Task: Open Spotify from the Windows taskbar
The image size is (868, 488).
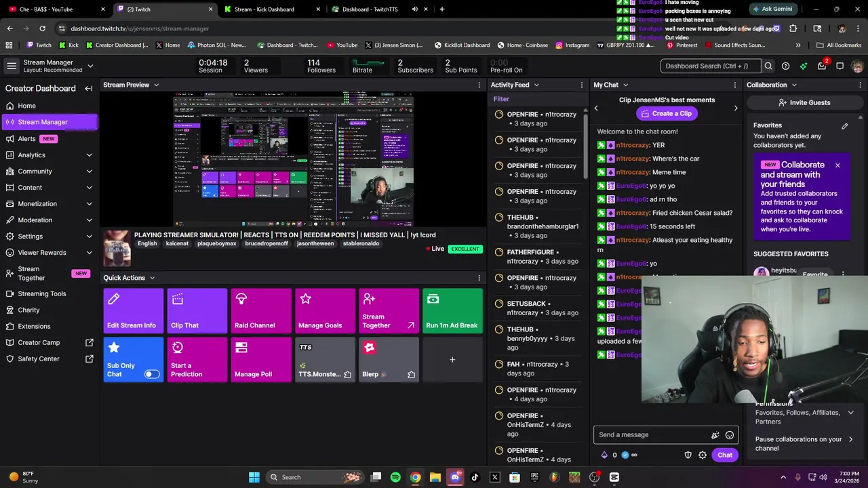Action: 396,477
